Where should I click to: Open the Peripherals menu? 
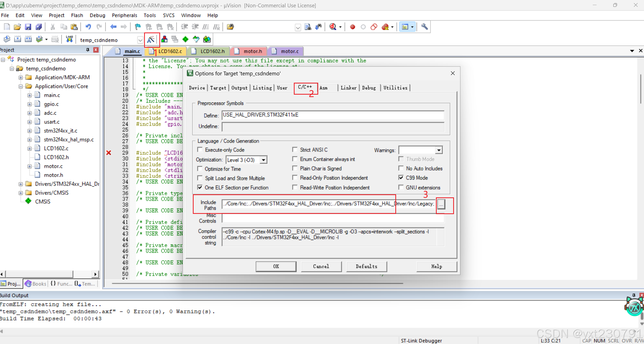[124, 15]
